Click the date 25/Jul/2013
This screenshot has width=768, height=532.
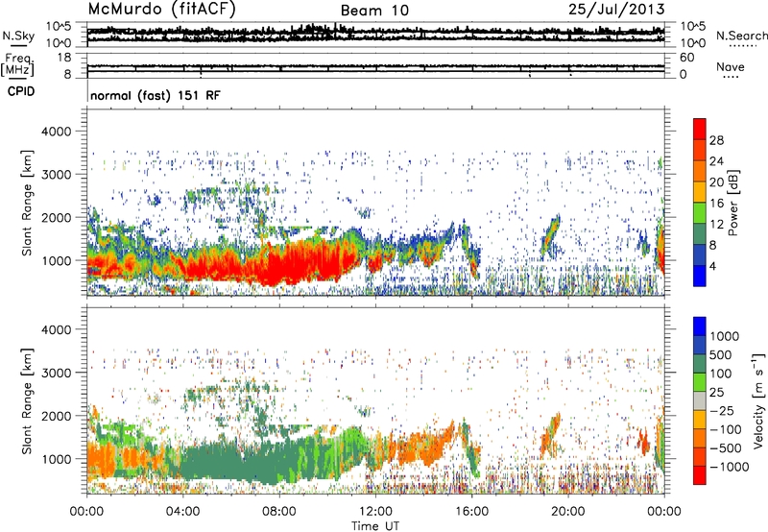point(616,10)
